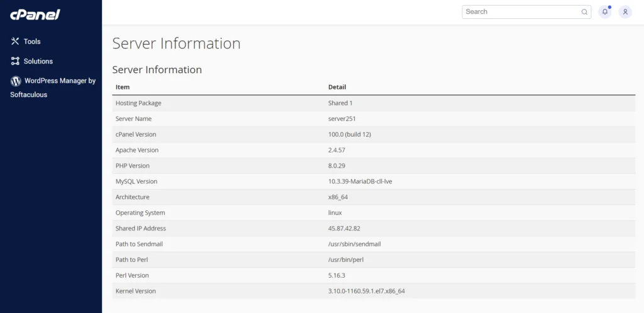This screenshot has width=644, height=313.
Task: Open the user account icon
Action: 625,12
